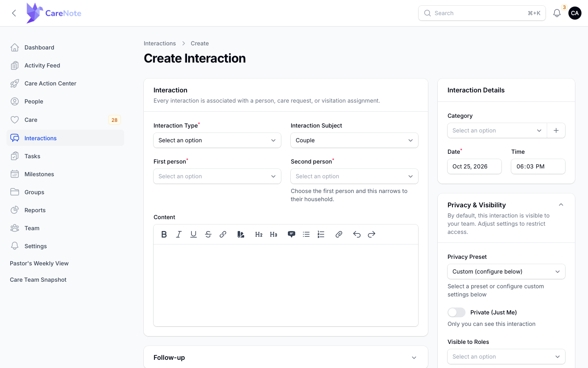Start a numbered list
Image resolution: width=588 pixels, height=368 pixels.
tap(321, 234)
